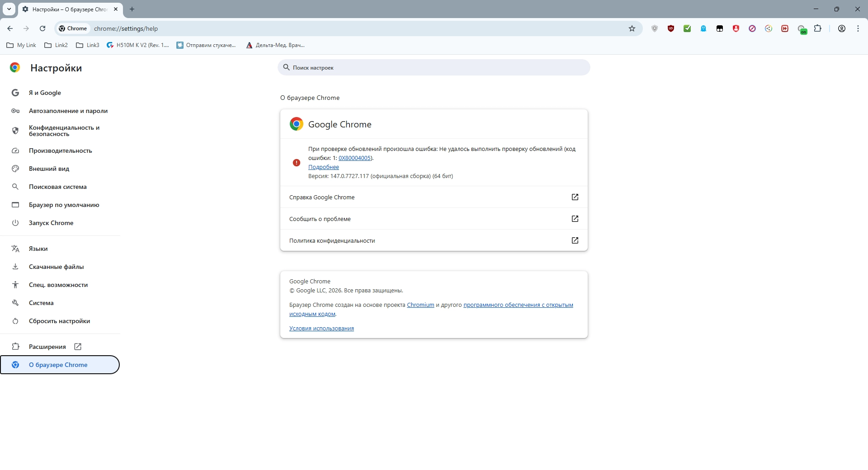The image size is (868, 470).
Task: Click the wrench icon for Система
Action: pyautogui.click(x=15, y=303)
